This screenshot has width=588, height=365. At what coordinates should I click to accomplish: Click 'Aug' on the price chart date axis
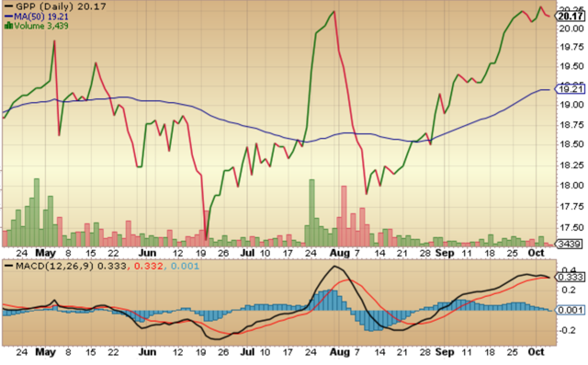(339, 253)
